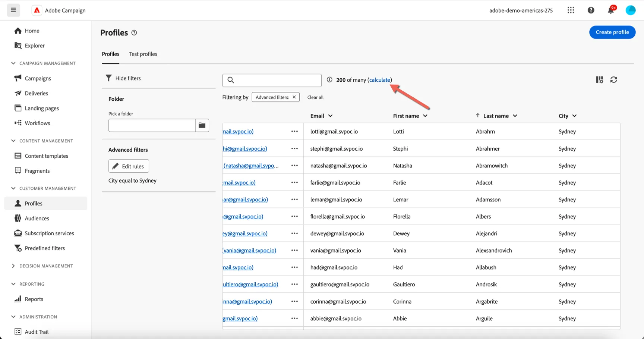Open the user avatar menu

(630, 10)
